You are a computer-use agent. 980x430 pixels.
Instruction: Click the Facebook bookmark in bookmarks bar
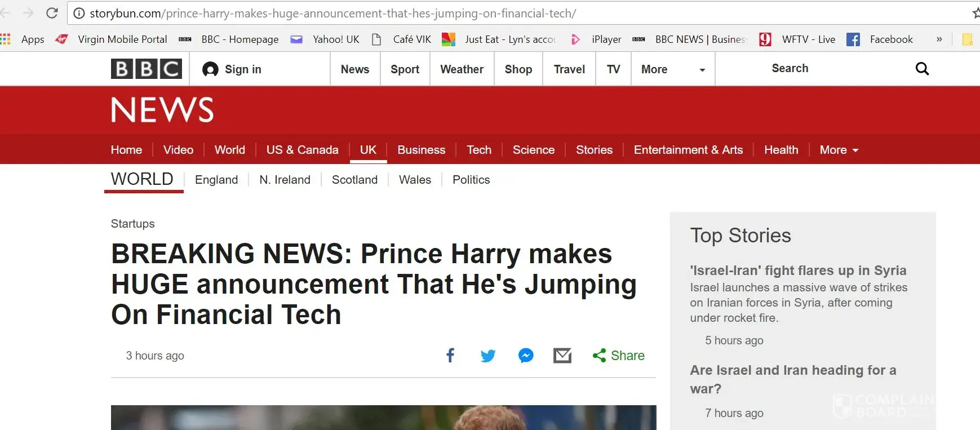[880, 39]
